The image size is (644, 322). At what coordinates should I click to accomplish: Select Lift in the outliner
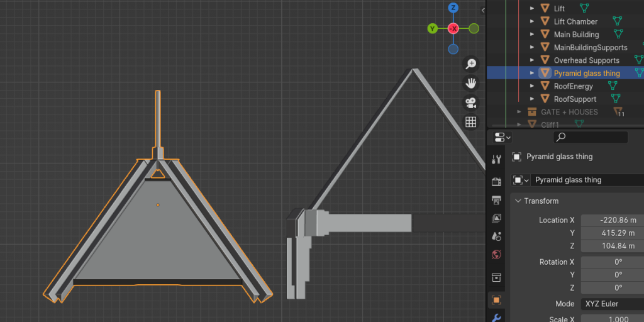pos(559,8)
